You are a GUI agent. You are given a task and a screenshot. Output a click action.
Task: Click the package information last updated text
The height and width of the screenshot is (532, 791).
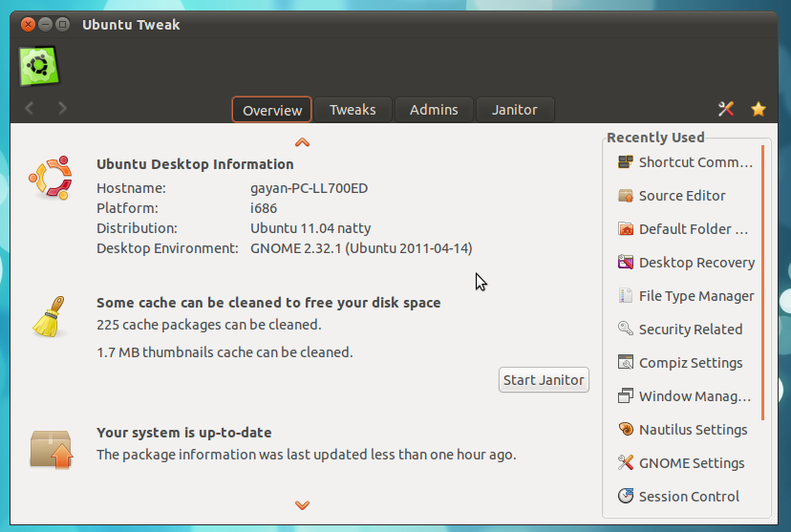click(x=307, y=455)
